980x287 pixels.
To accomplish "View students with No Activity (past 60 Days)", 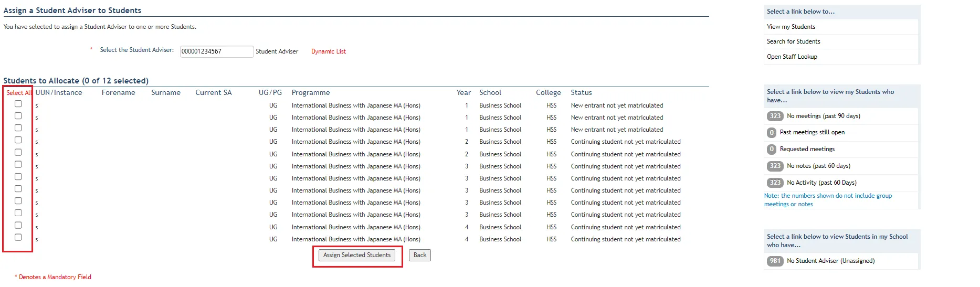I will [822, 183].
